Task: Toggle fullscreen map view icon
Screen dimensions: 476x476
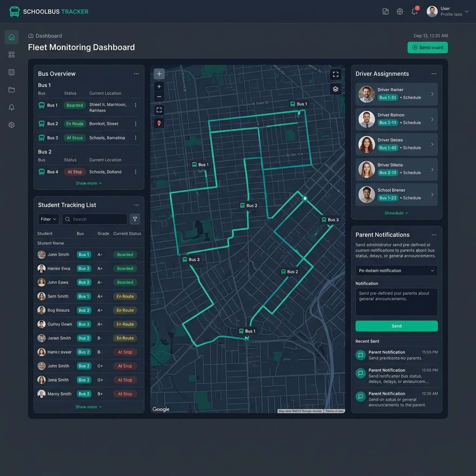Action: point(336,74)
